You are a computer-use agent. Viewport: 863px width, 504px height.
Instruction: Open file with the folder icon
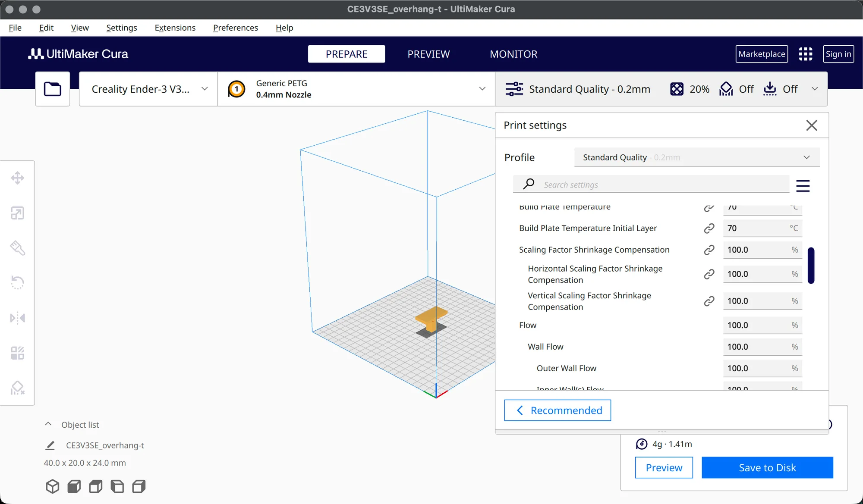[53, 89]
